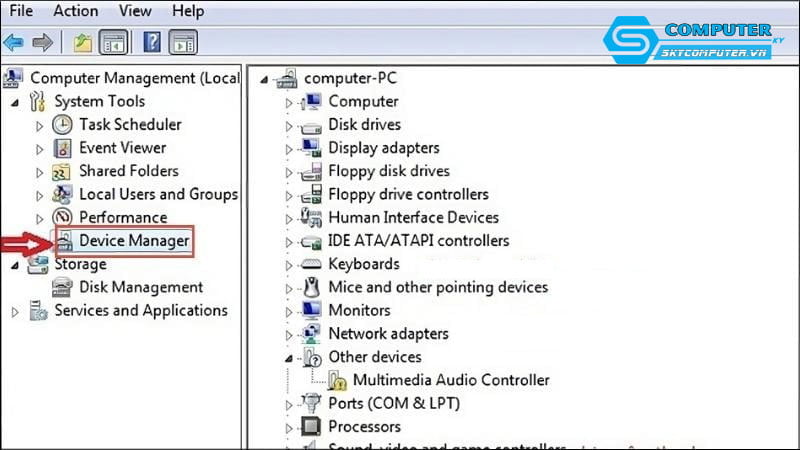Open the Help question mark icon
Screen dimensions: 800x450
[152, 42]
